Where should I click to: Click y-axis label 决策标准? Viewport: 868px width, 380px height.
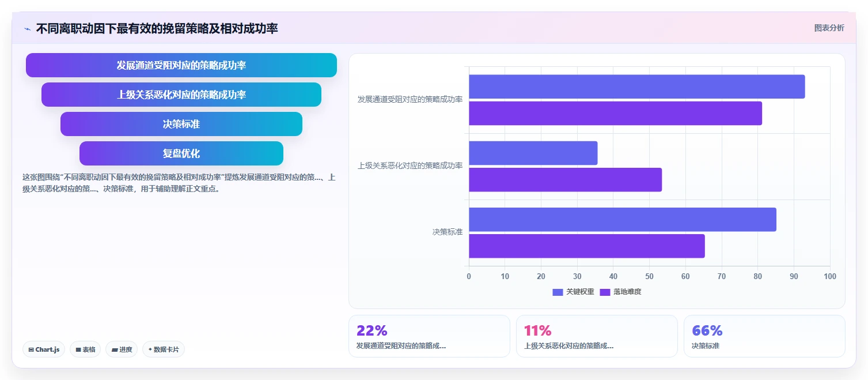click(x=448, y=232)
